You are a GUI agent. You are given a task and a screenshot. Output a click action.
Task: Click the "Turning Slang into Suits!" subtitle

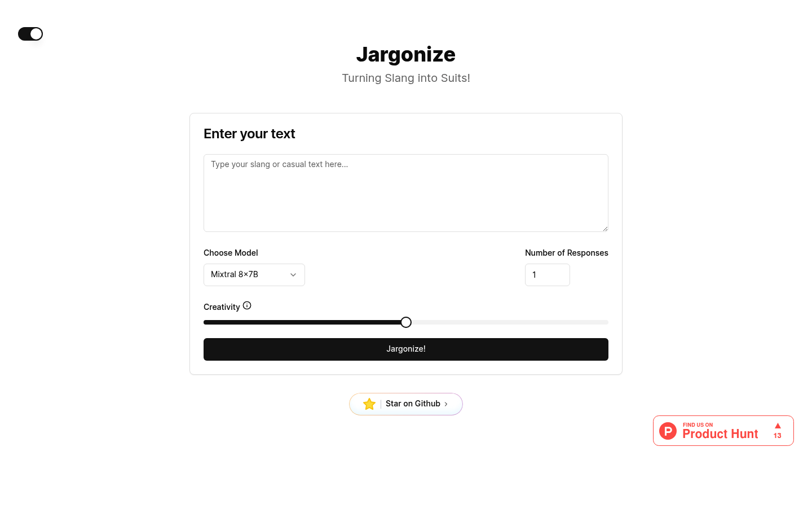coord(406,78)
